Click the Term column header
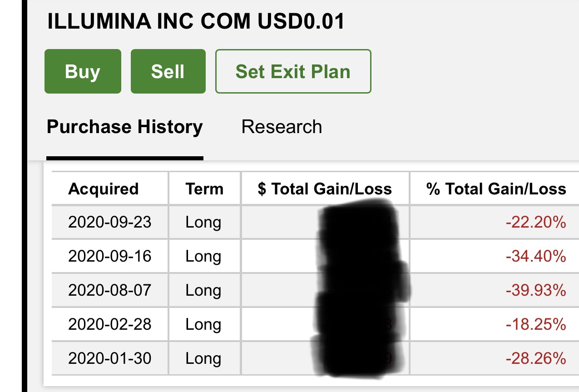 [x=204, y=189]
